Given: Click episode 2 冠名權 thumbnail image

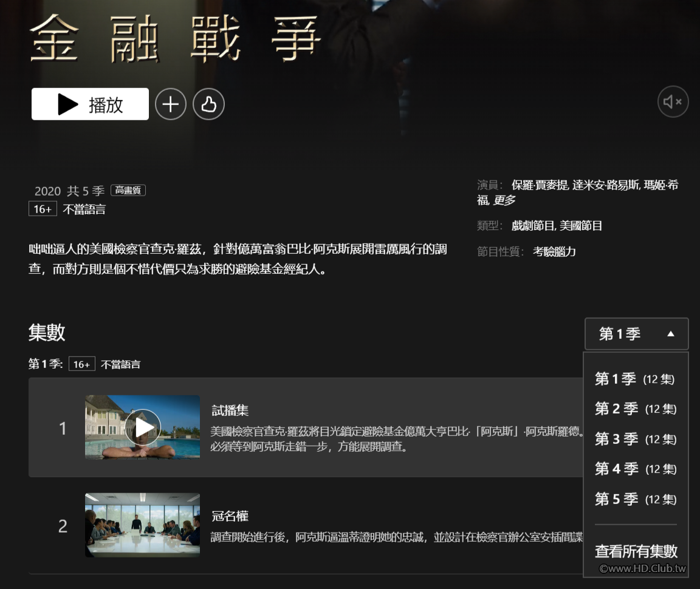Looking at the screenshot, I should coord(142,526).
